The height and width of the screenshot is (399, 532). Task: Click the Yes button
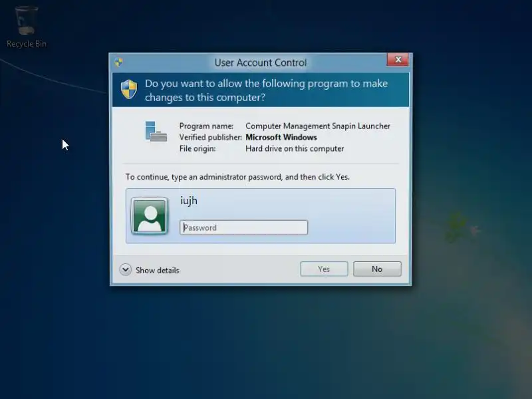tap(324, 269)
